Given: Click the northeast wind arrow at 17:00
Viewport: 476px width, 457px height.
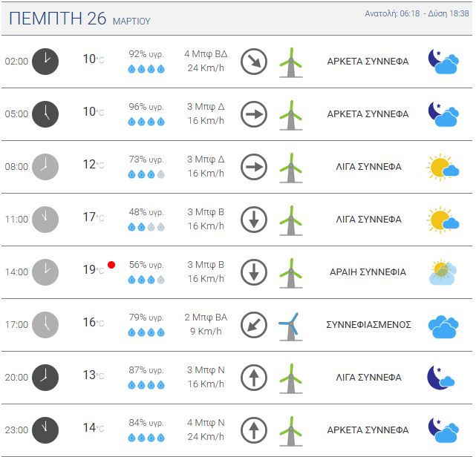Looking at the screenshot, I should [254, 324].
